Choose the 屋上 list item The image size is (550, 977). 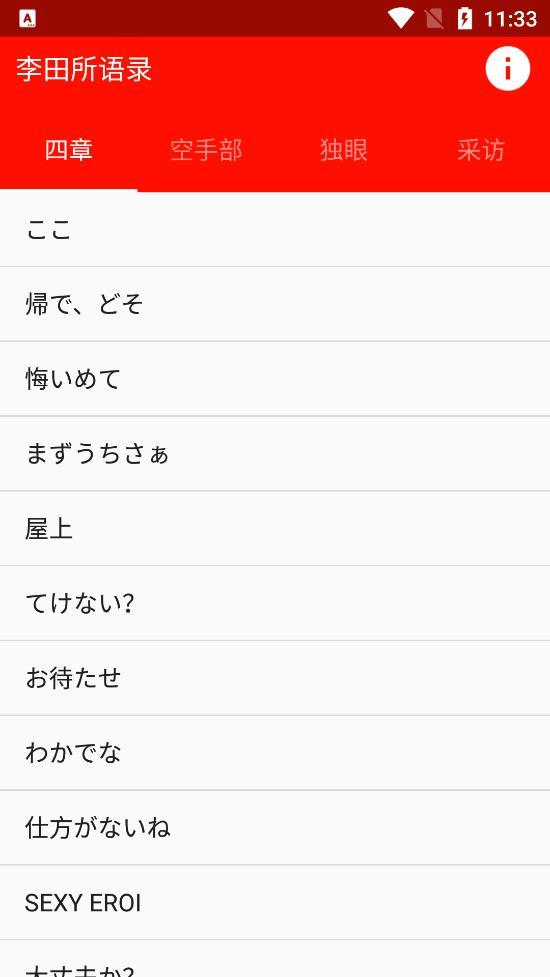pyautogui.click(x=275, y=528)
